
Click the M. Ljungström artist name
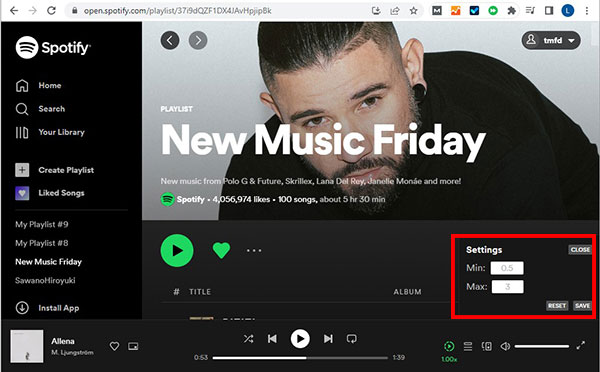coord(72,352)
